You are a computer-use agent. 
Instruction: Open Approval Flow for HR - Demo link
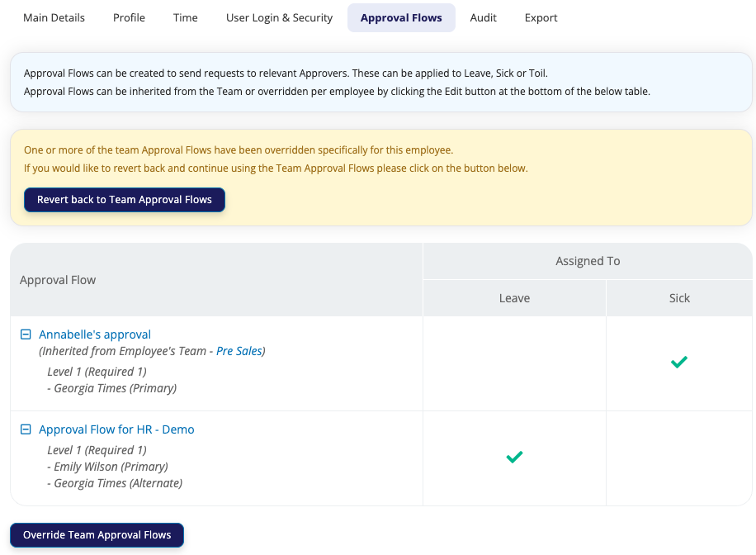116,429
